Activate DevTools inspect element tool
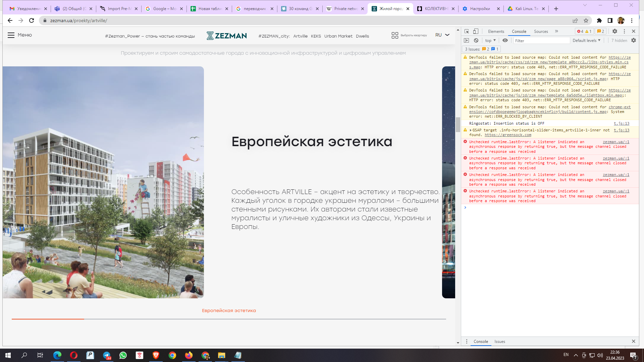This screenshot has height=362, width=644. pos(467,31)
